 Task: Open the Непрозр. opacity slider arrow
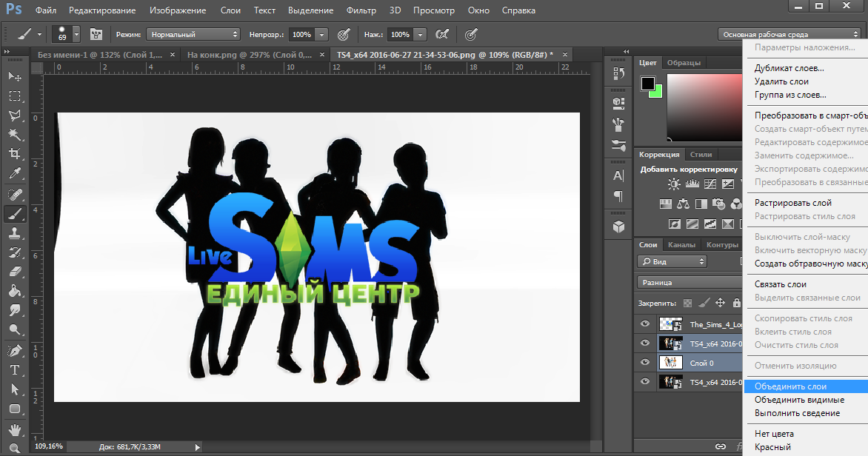point(322,34)
